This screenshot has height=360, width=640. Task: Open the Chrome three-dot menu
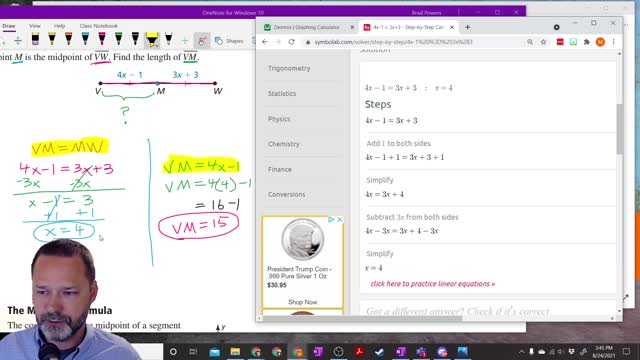(x=613, y=42)
